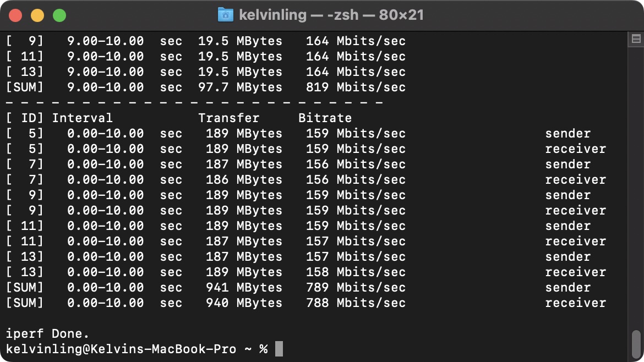This screenshot has height=362, width=644.
Task: Select the Transfer column header text
Action: (x=229, y=118)
